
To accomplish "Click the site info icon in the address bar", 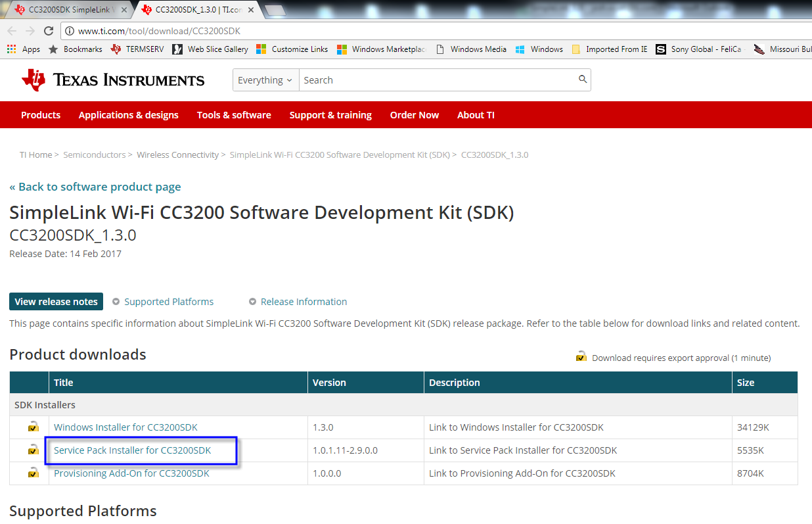I will (69, 31).
